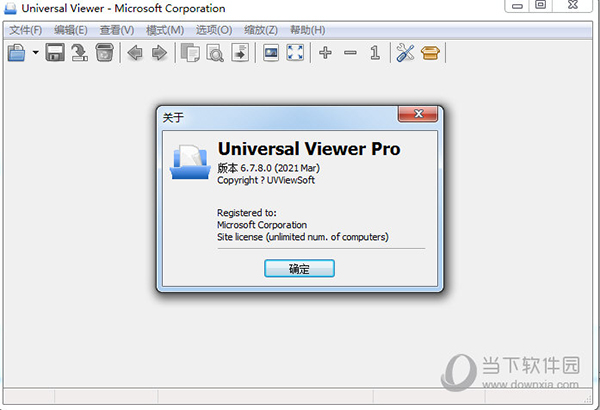Open the 查看(V) menu

tap(117, 30)
